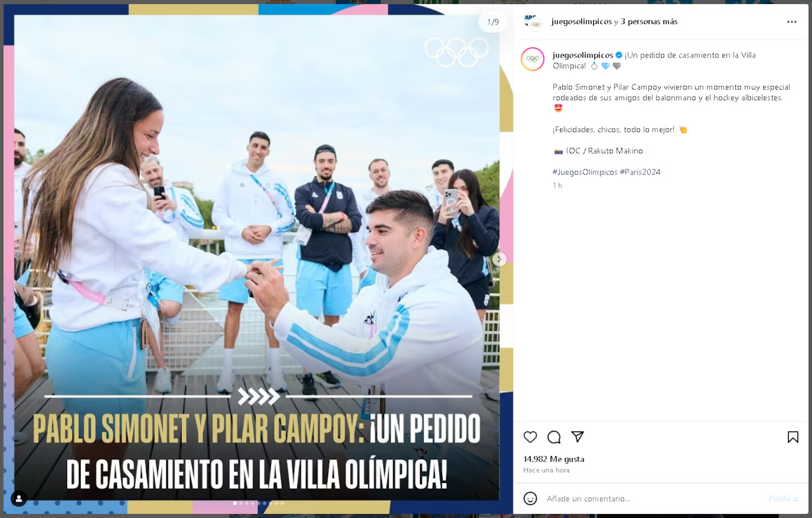Like the post with the heart icon

click(x=530, y=437)
